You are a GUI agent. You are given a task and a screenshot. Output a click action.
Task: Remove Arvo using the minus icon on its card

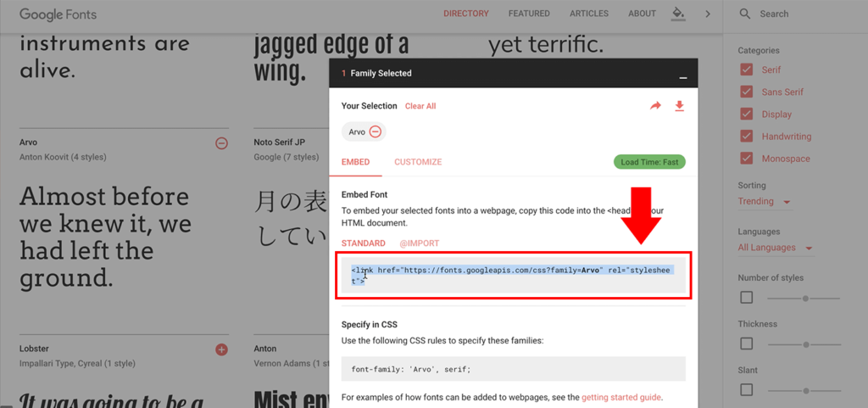(x=221, y=143)
